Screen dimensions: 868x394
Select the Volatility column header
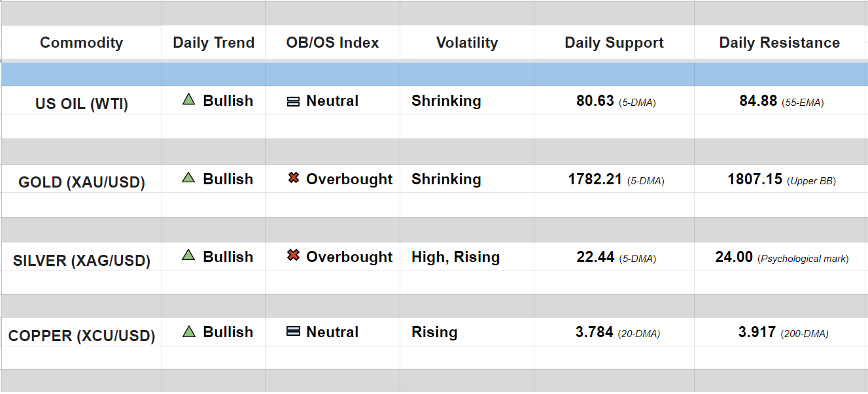[x=467, y=43]
